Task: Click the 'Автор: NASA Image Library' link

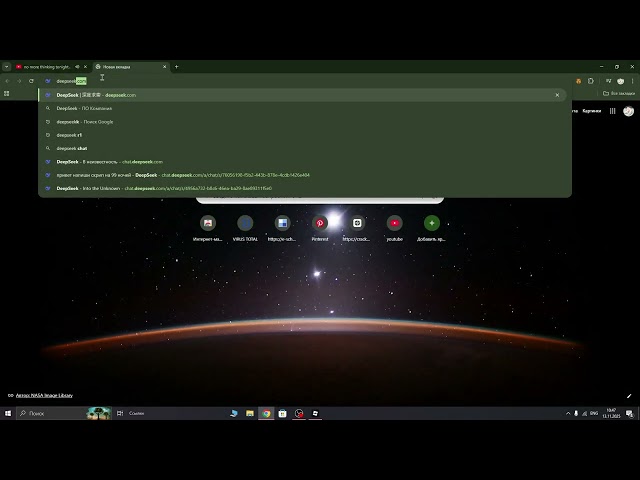Action: pyautogui.click(x=44, y=395)
